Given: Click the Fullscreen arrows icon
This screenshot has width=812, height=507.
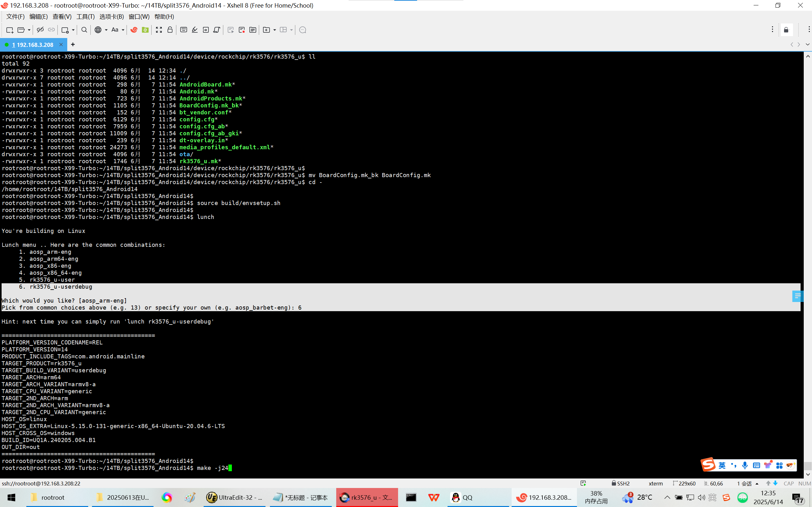Looking at the screenshot, I should (159, 30).
